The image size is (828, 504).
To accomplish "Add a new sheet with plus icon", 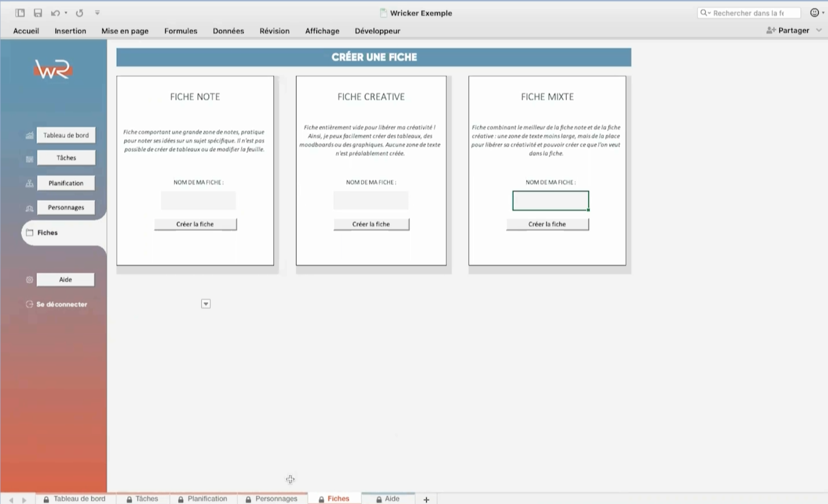I will (426, 499).
